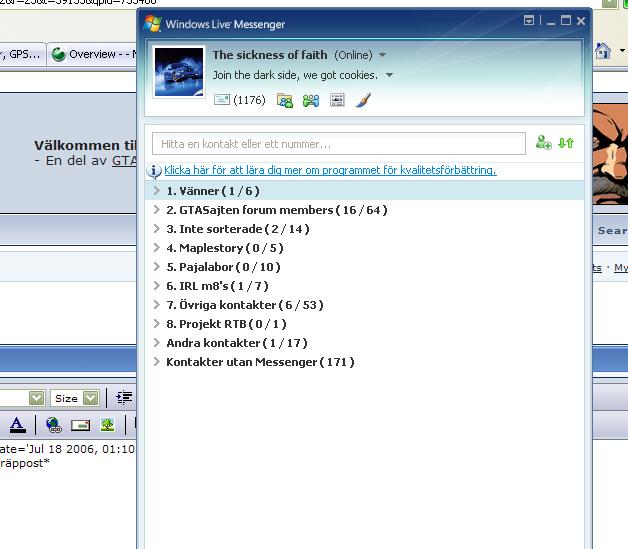Minimize the Messenger window
The width and height of the screenshot is (628, 549).
pyautogui.click(x=551, y=21)
